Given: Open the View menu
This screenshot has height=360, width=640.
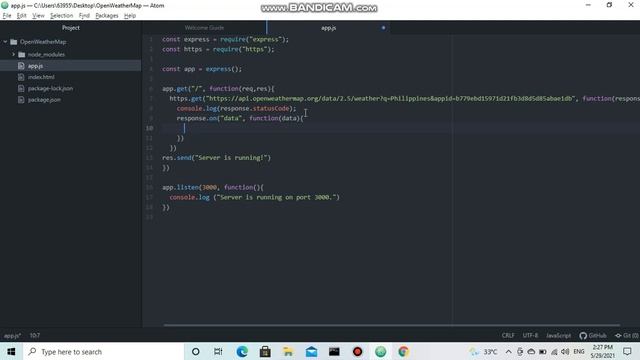Looking at the screenshot, I should point(38,16).
